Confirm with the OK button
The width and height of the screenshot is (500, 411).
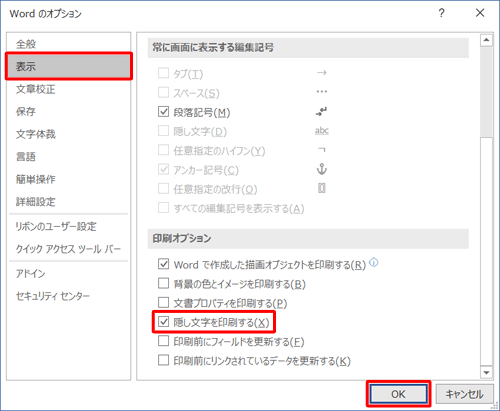click(398, 394)
